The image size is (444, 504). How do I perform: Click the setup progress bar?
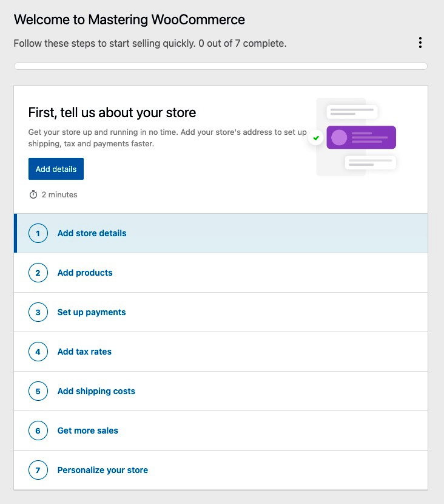pyautogui.click(x=221, y=66)
